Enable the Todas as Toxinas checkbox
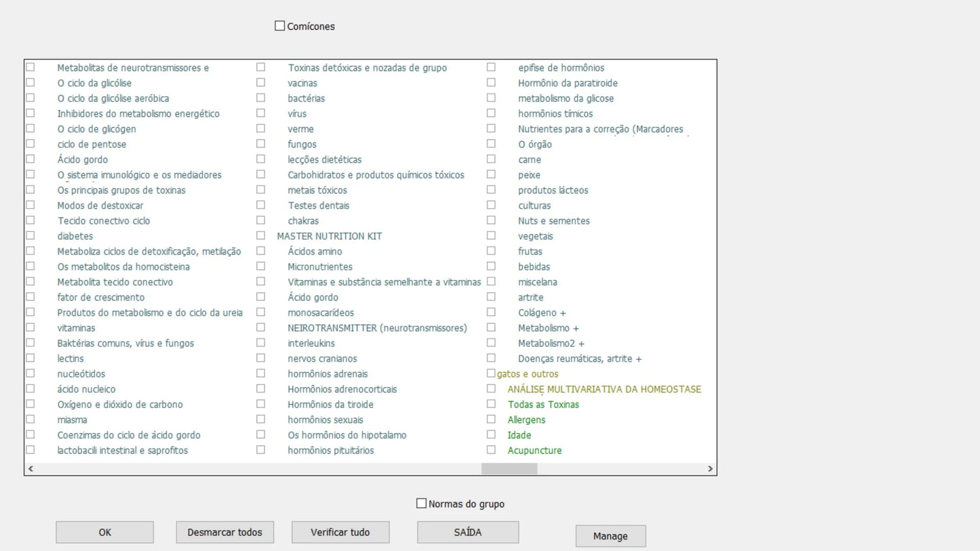The image size is (980, 551). click(491, 404)
